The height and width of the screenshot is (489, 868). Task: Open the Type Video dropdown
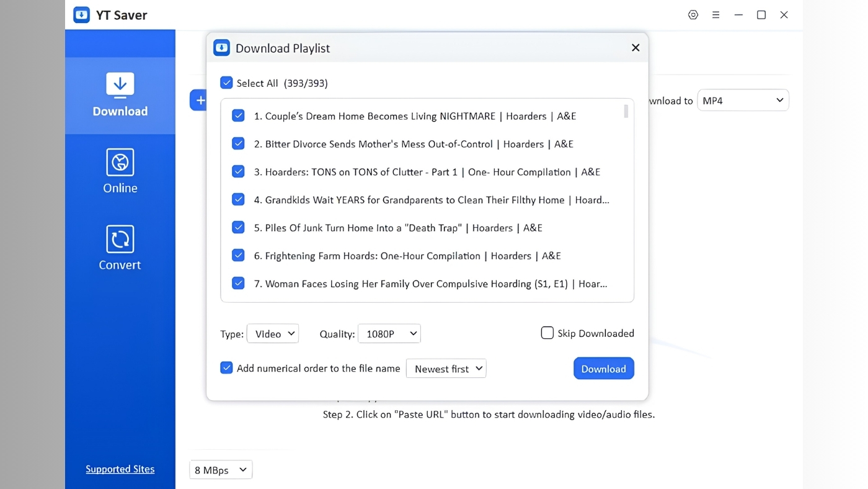[x=273, y=333]
